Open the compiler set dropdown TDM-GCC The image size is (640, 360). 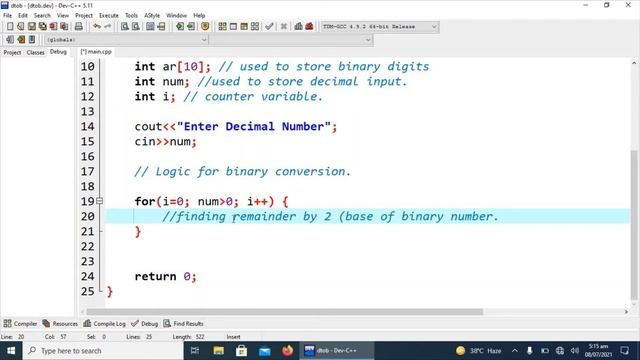click(379, 27)
